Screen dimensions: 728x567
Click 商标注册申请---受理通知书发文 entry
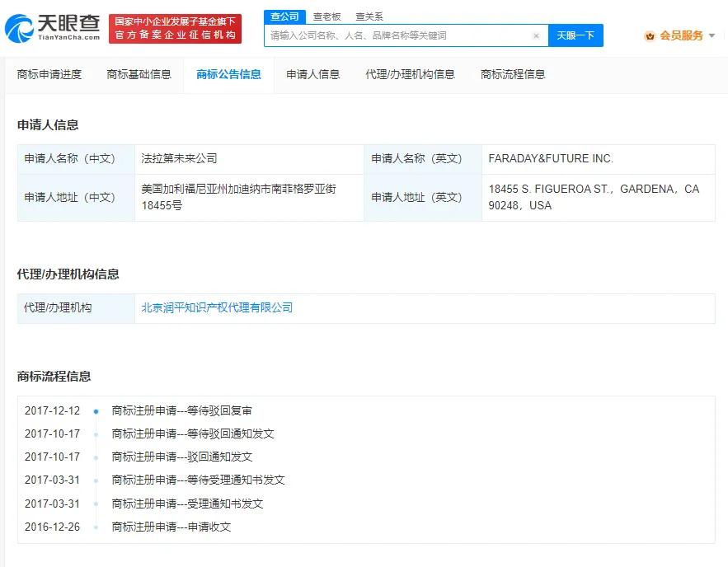187,504
